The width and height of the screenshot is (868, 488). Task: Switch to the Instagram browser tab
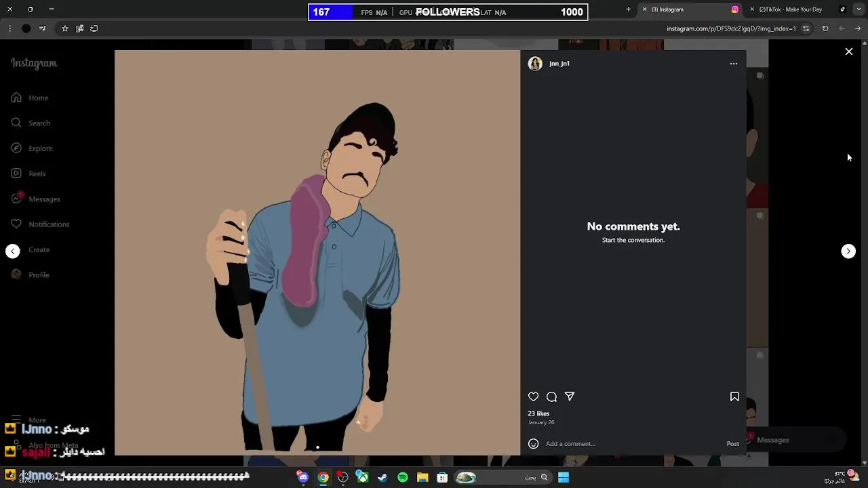pyautogui.click(x=689, y=9)
